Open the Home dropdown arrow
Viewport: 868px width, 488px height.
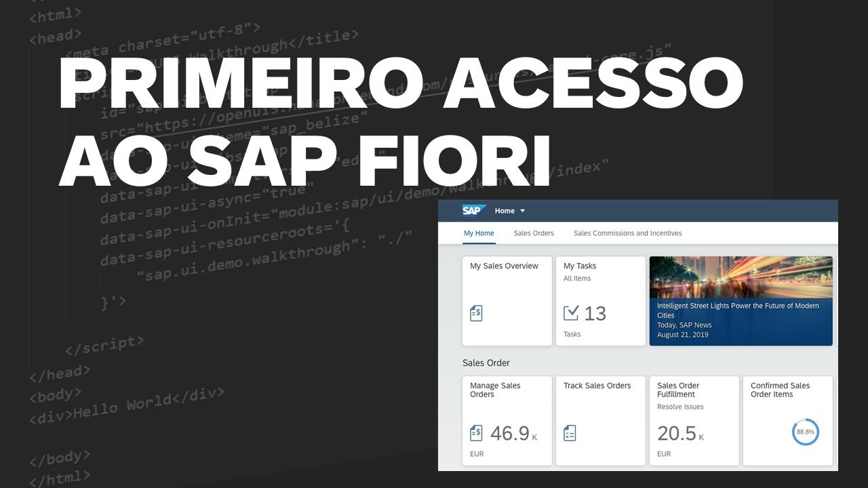(x=522, y=211)
